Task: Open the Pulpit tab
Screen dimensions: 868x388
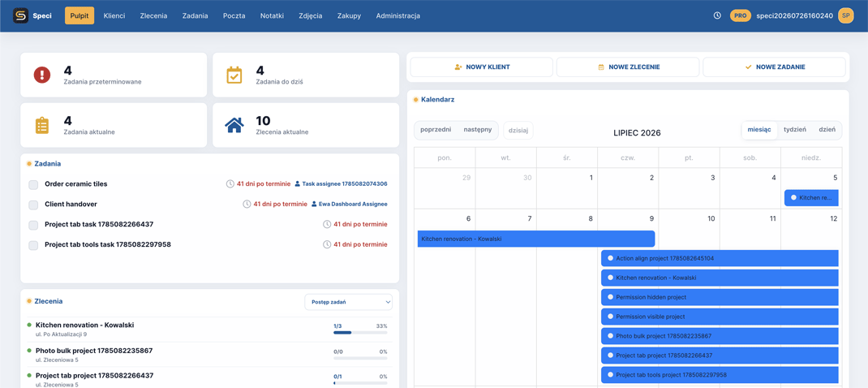Action: 79,15
